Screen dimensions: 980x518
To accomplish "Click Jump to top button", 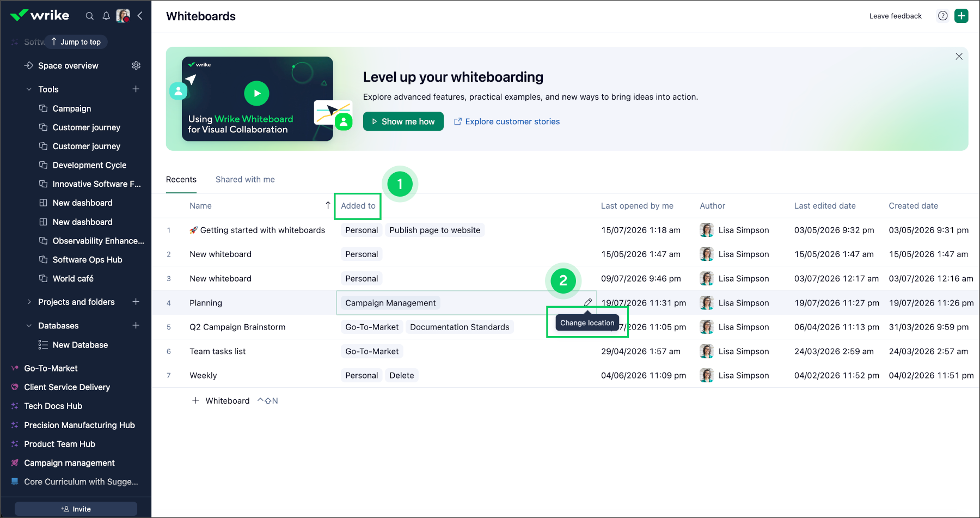I will 76,42.
